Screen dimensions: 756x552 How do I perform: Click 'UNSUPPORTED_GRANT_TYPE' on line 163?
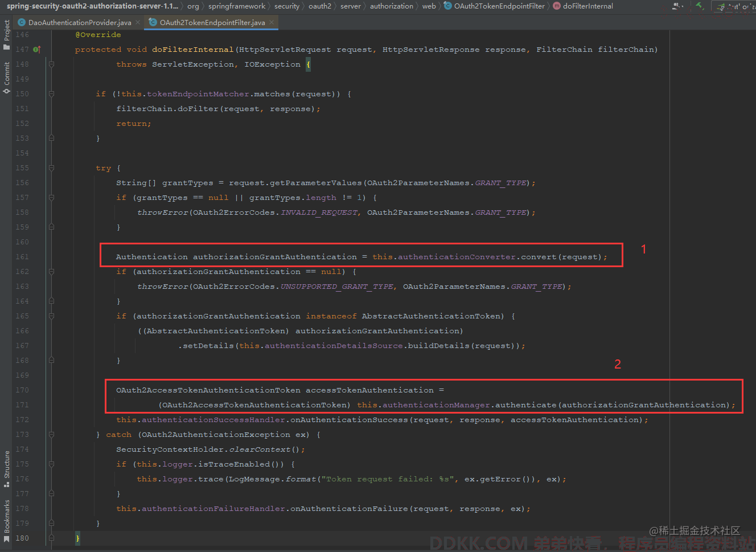(337, 287)
